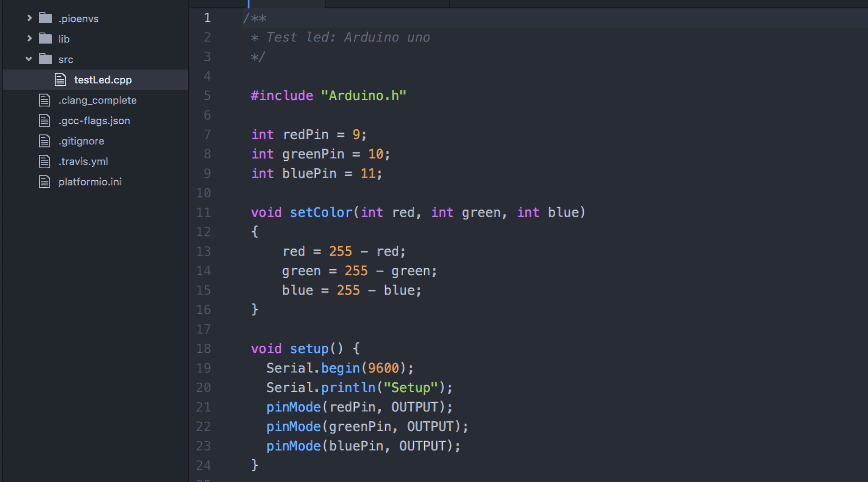Image resolution: width=868 pixels, height=482 pixels.
Task: Place cursor on setColor function name
Action: [x=321, y=212]
